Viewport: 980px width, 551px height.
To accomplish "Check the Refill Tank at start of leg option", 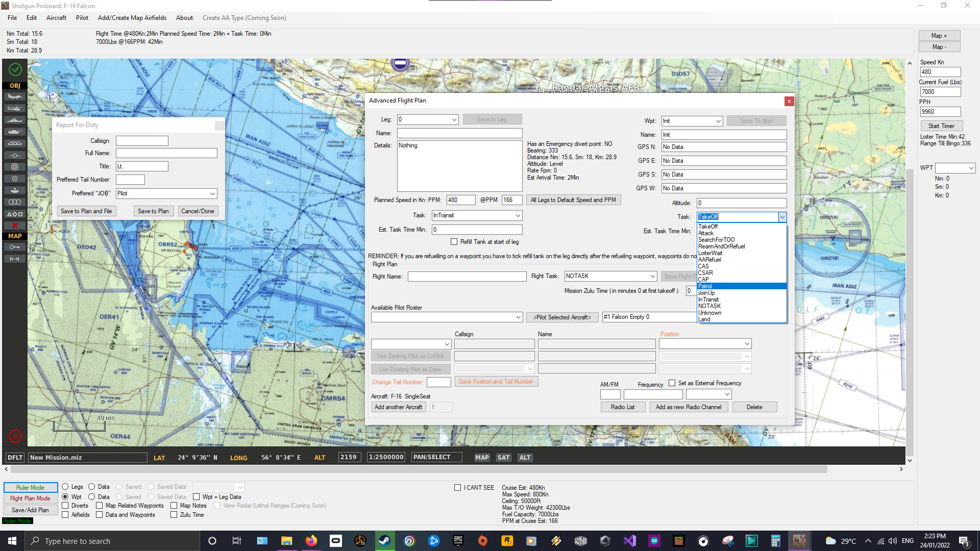I will pos(454,241).
